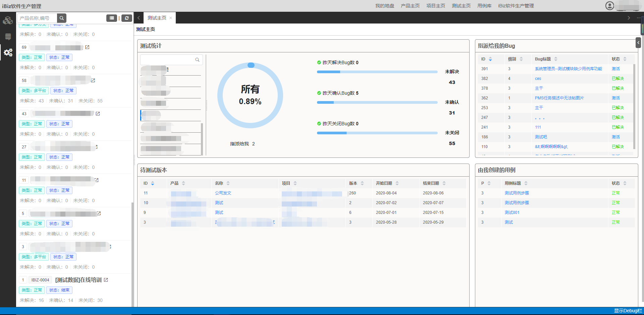Open version 公司发文
644x315 pixels.
point(223,193)
